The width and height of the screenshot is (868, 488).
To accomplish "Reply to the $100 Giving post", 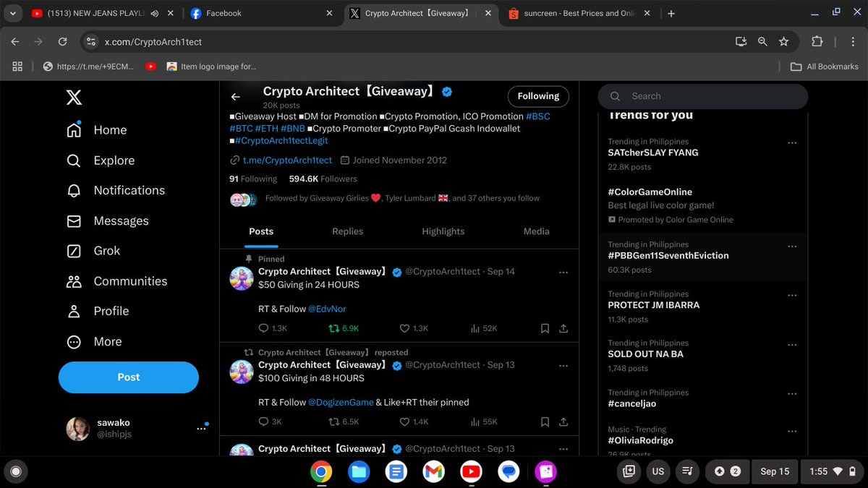I will click(x=271, y=421).
